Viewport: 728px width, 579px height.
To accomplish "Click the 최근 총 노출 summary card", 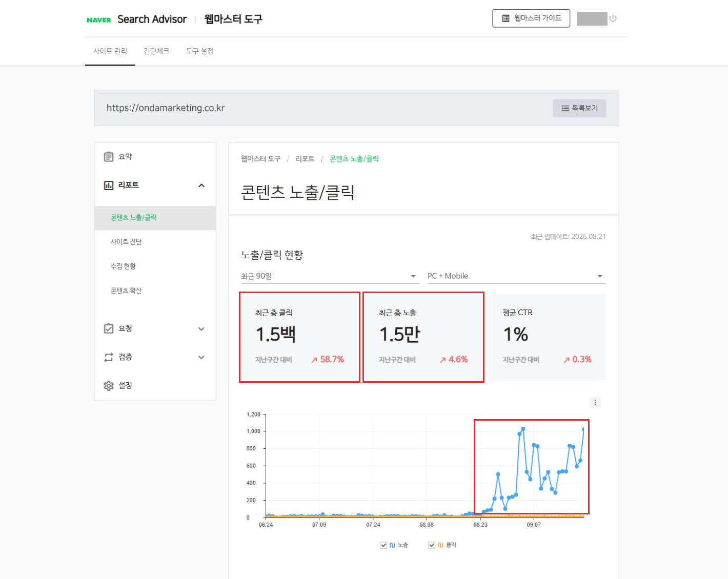I will (423, 337).
